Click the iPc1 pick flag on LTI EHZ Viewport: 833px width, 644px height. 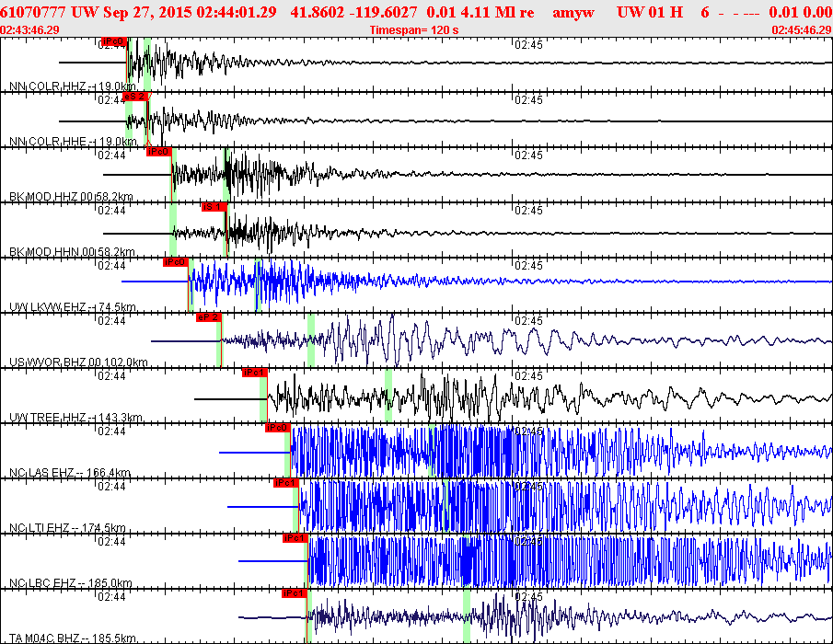pyautogui.click(x=286, y=483)
